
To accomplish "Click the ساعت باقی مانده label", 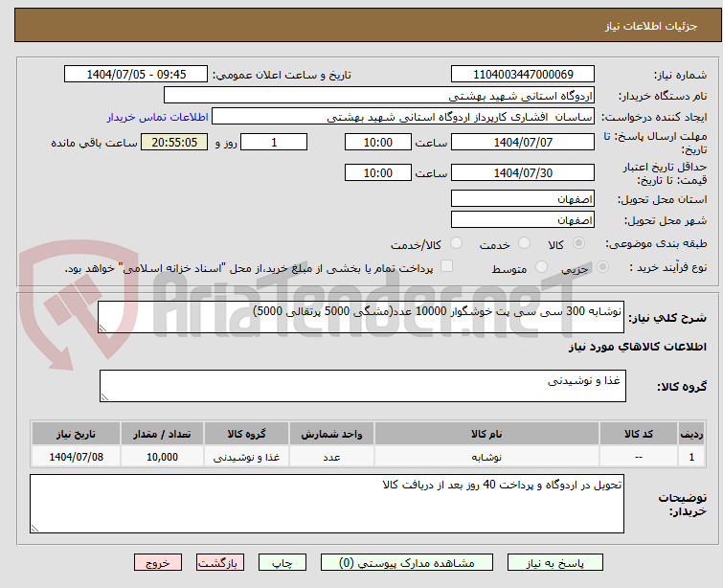I will click(x=94, y=143).
